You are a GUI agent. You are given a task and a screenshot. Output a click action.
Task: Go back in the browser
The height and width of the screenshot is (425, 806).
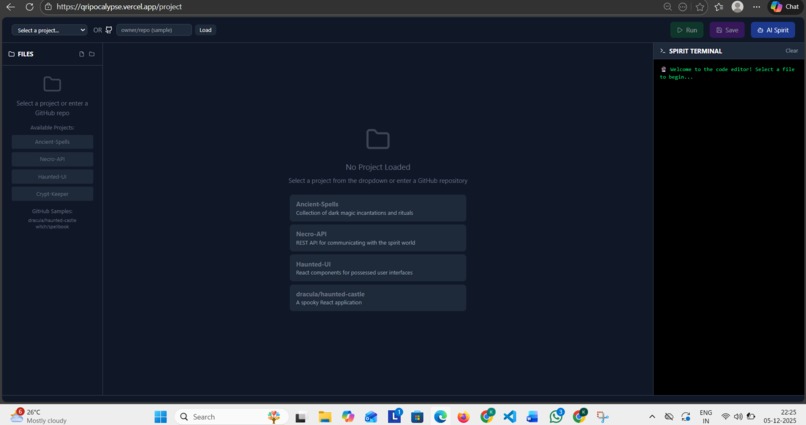10,7
